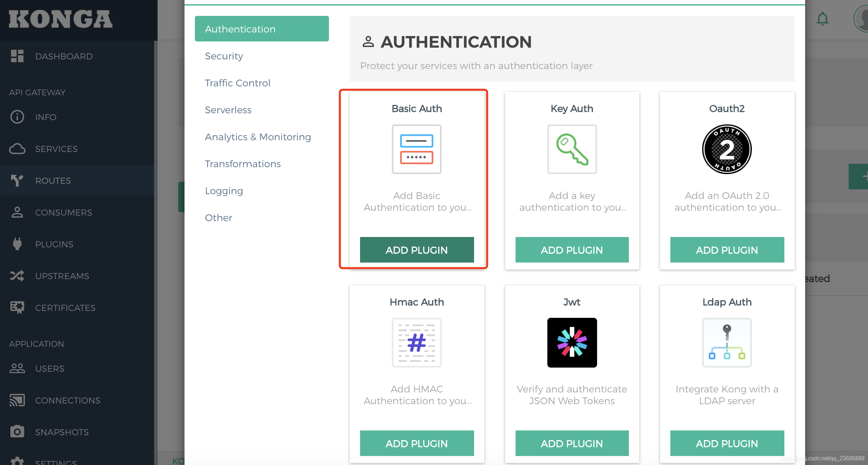Add the Jwt plugin
The width and height of the screenshot is (868, 465).
tap(572, 443)
